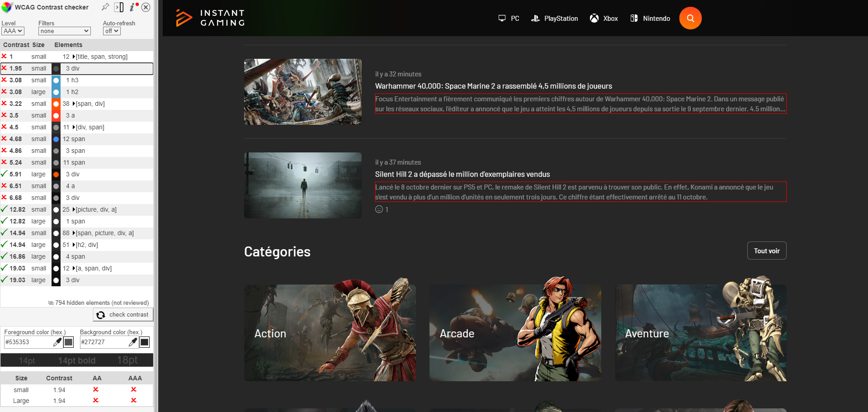Select the 3.5 small 3 a row

[x=77, y=115]
